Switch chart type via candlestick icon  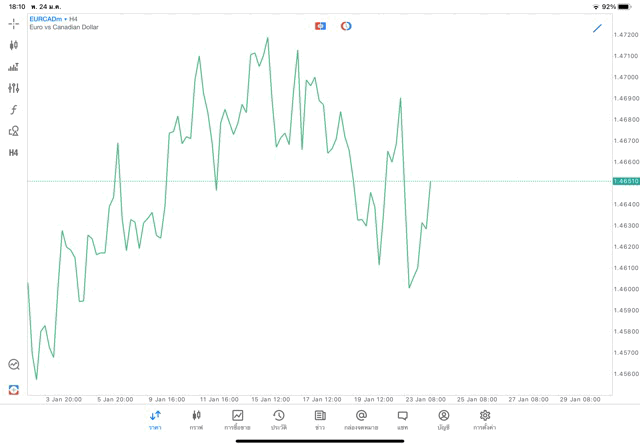[x=13, y=45]
